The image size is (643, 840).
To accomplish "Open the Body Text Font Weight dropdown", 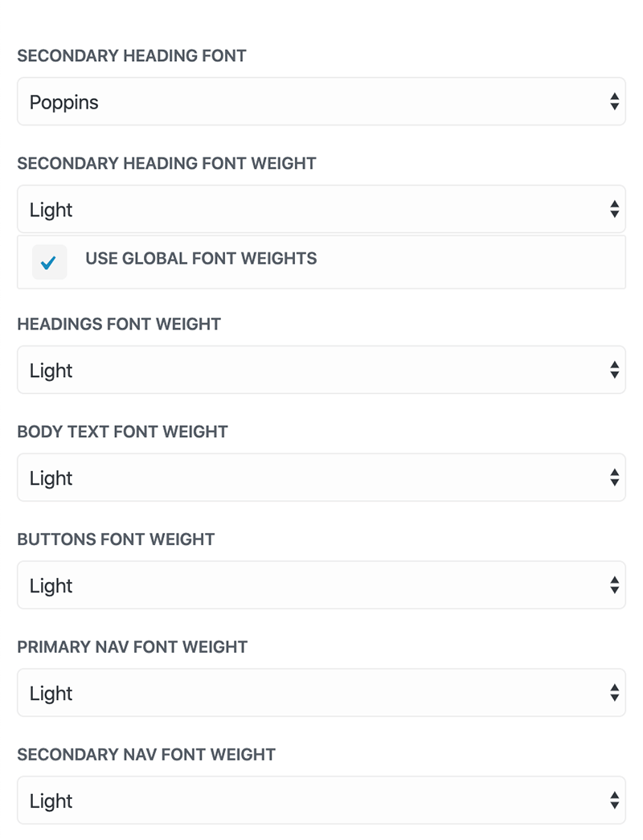I will [x=321, y=477].
